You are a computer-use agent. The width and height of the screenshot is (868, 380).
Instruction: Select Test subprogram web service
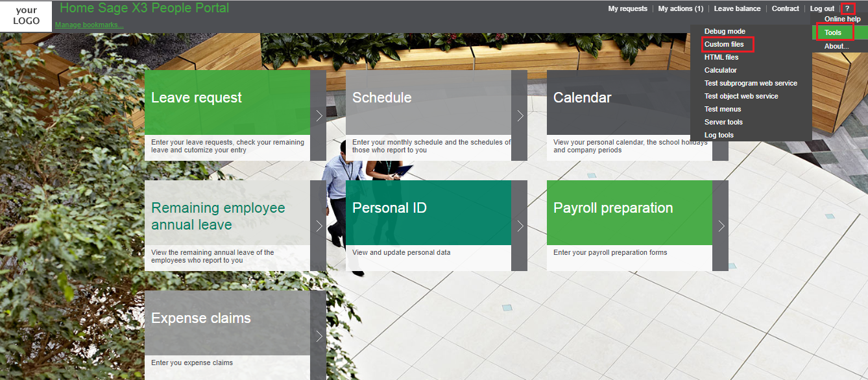point(751,83)
